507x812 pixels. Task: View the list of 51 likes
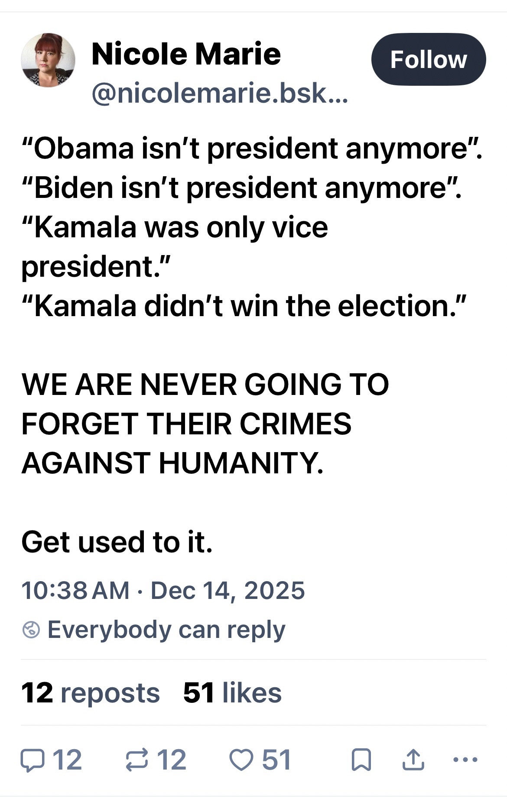click(232, 693)
